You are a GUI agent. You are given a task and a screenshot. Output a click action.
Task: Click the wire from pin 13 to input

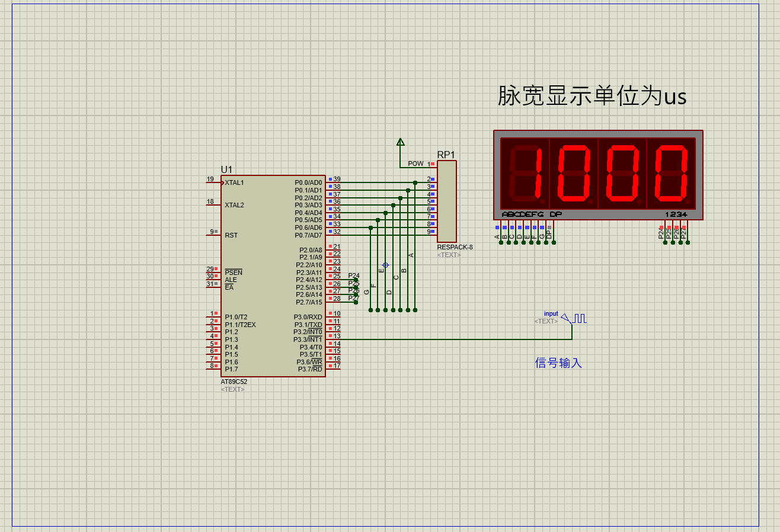click(456, 339)
